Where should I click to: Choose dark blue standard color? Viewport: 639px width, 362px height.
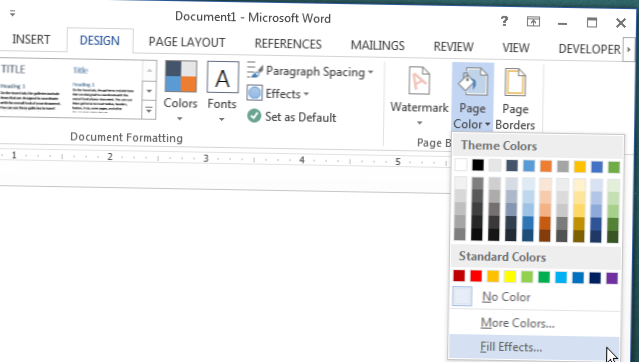(x=595, y=278)
